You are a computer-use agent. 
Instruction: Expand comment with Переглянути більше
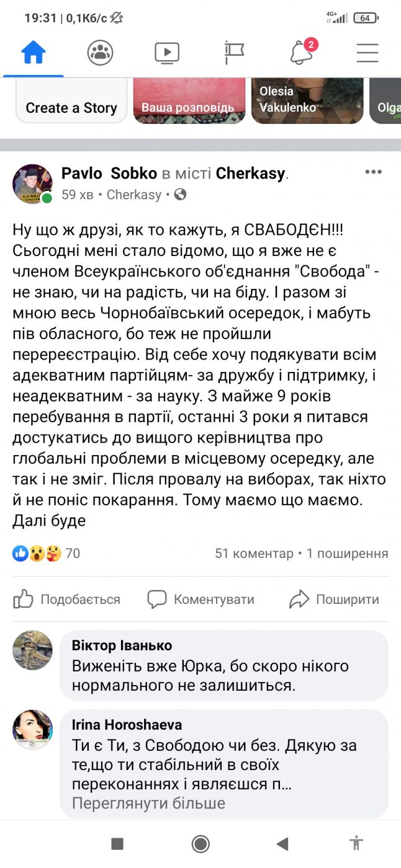pos(148,804)
